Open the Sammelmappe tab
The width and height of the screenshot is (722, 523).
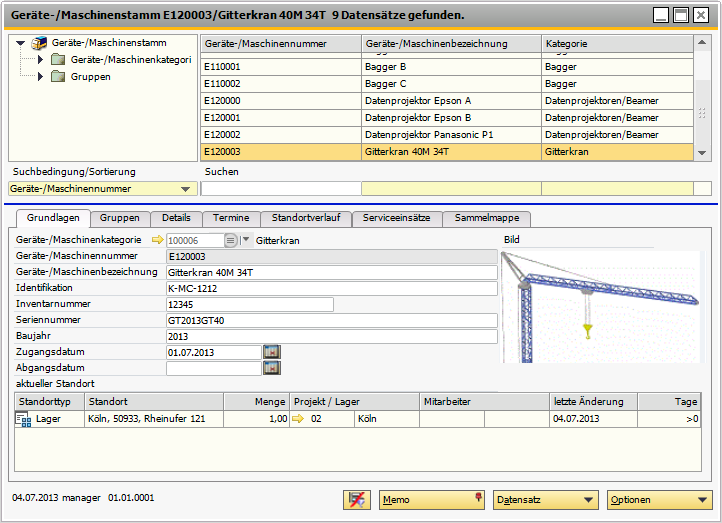click(x=487, y=219)
